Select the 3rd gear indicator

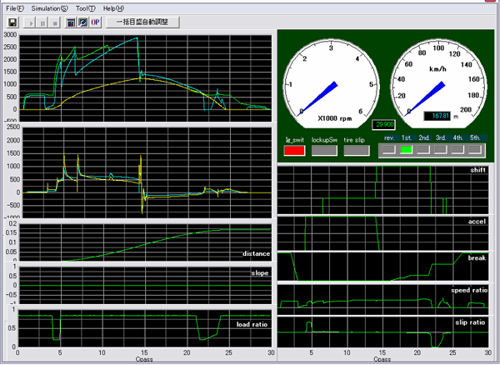[x=441, y=150]
